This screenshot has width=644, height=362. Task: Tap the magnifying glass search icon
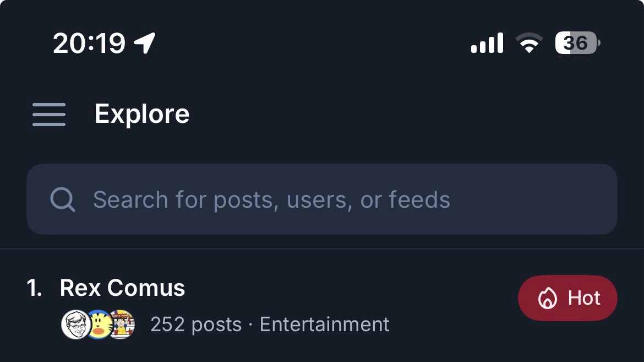tap(62, 199)
